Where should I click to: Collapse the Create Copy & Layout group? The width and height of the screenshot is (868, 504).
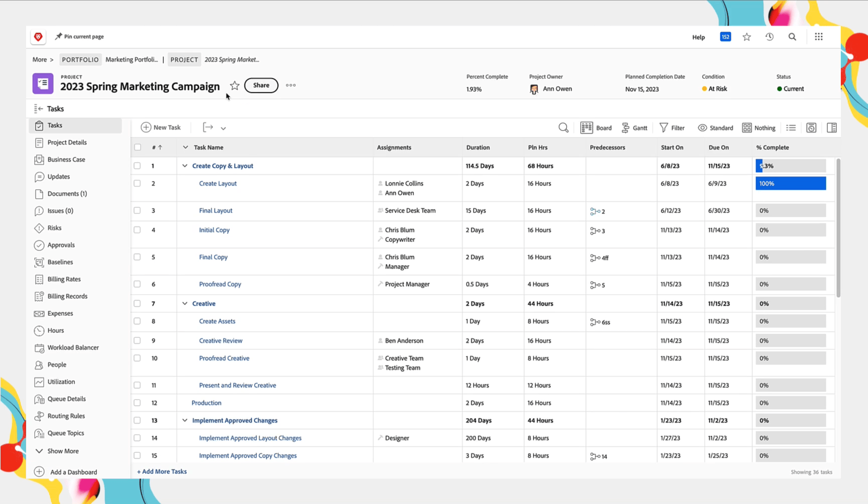(x=185, y=166)
